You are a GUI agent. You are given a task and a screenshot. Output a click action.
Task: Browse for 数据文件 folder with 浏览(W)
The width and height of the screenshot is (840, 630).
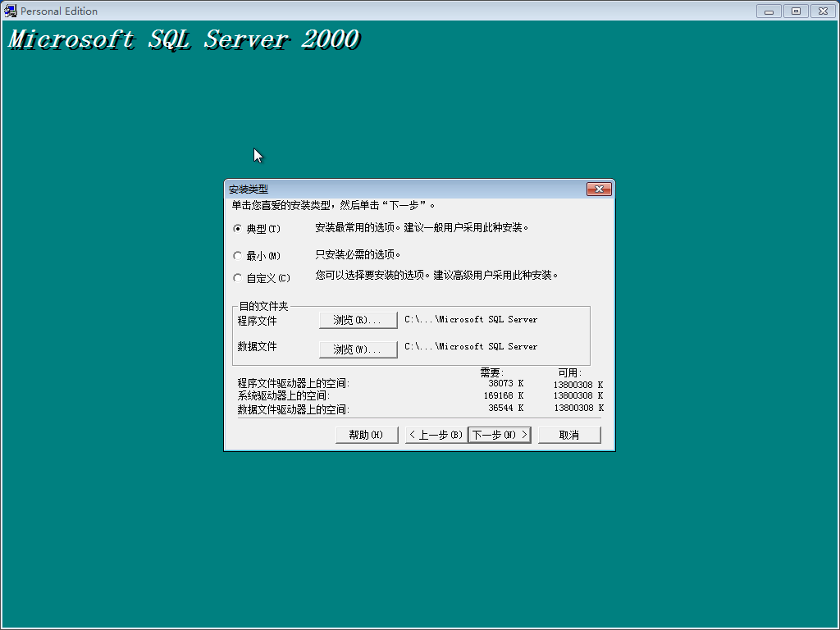[x=358, y=349]
